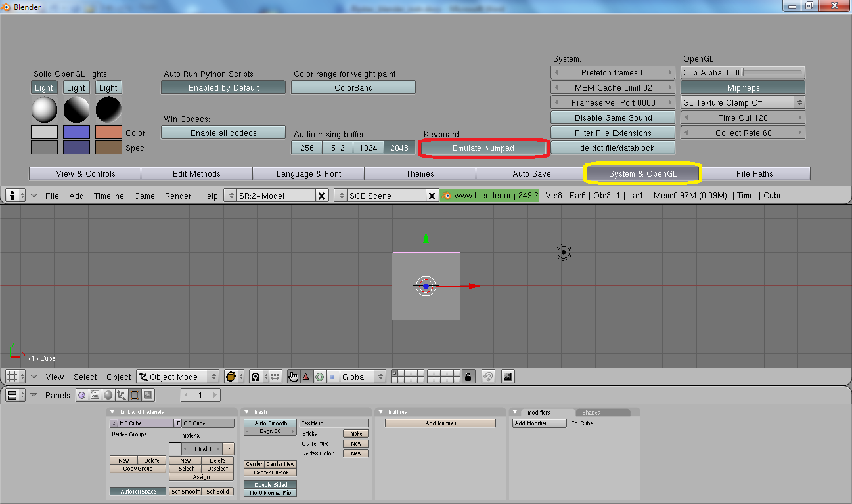This screenshot has height=504, width=852.
Task: Pick the orange light Color swatch
Action: point(108,133)
